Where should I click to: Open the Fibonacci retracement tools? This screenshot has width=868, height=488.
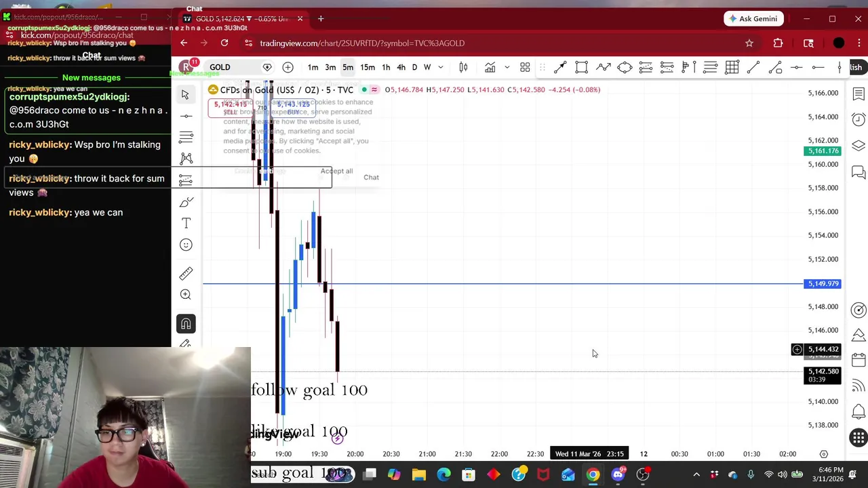[x=186, y=138]
